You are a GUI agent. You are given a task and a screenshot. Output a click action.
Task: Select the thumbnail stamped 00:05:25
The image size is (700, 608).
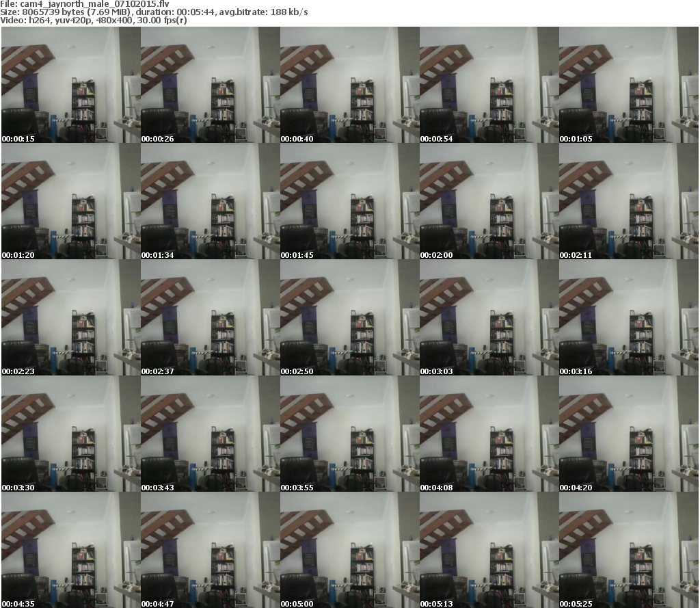pyautogui.click(x=629, y=550)
